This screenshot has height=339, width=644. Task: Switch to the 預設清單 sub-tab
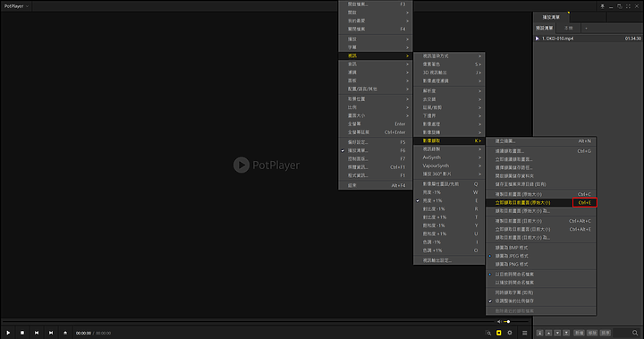[x=545, y=28]
